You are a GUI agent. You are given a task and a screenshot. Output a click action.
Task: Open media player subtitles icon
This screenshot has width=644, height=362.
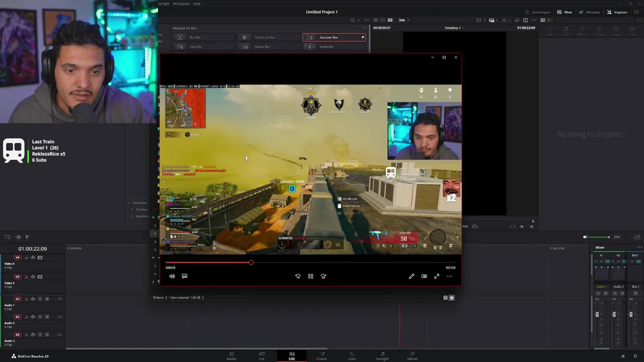pyautogui.click(x=185, y=276)
